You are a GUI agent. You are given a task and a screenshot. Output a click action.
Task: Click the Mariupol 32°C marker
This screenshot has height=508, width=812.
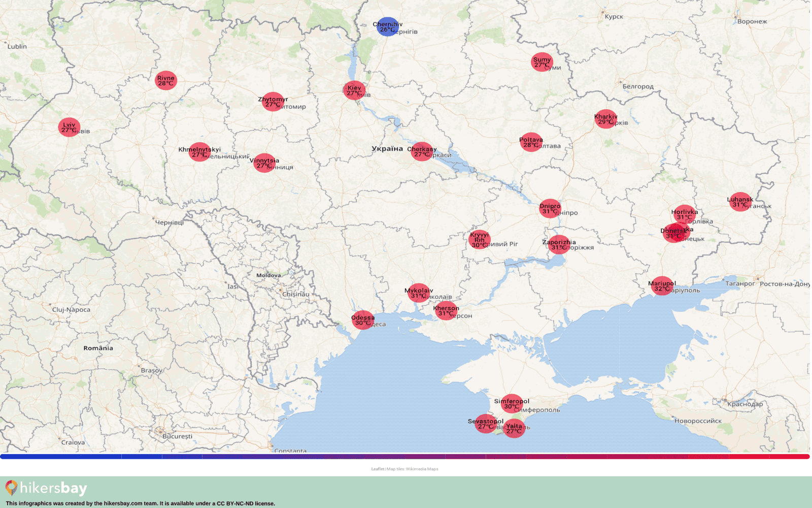[x=662, y=285]
